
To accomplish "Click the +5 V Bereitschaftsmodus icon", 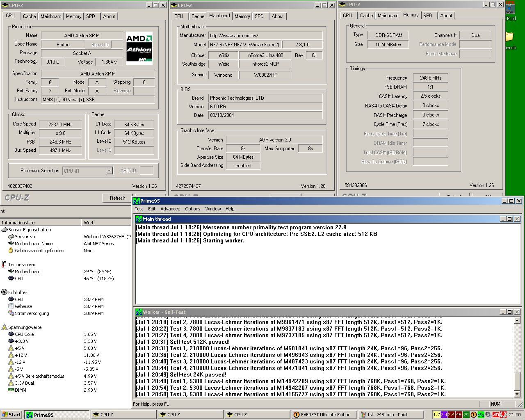I will click(x=11, y=376).
